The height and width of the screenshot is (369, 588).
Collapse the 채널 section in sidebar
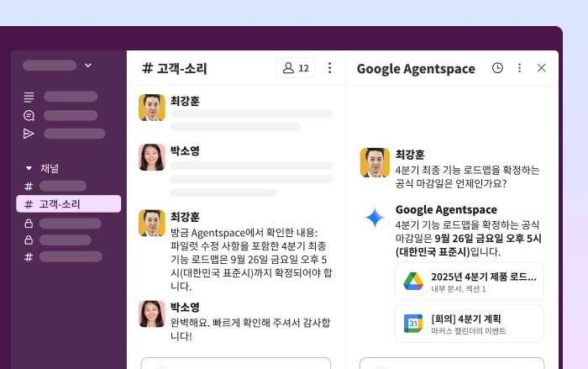click(x=29, y=168)
